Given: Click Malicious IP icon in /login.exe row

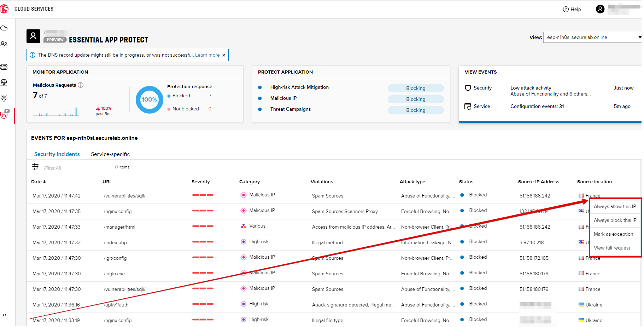Looking at the screenshot, I should click(x=243, y=273).
